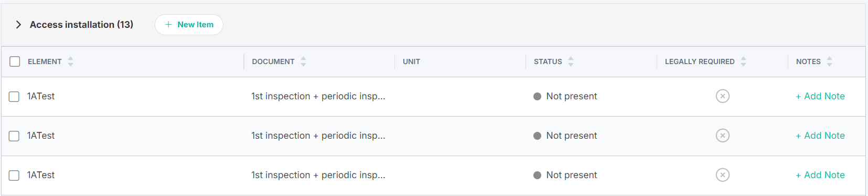Viewport: 868px width, 196px height.
Task: Check the first 1ATest row checkbox
Action: 14,97
